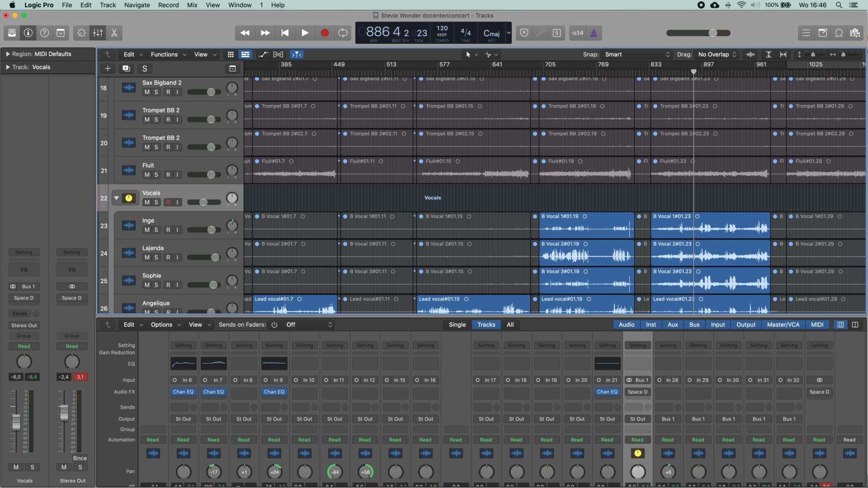The image size is (868, 488).
Task: Open macOS Spotlight search icon
Action: coord(839,5)
